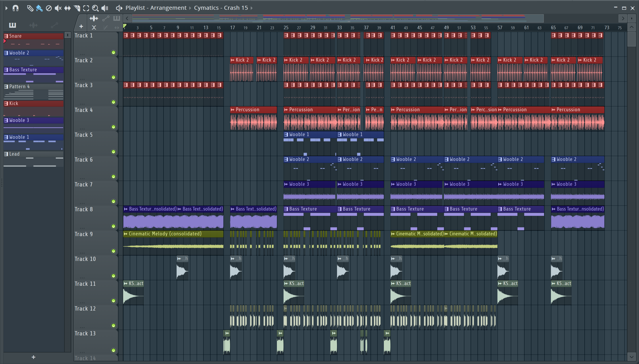
Task: Click the vertical playlist scrollbar thumb
Action: click(632, 39)
